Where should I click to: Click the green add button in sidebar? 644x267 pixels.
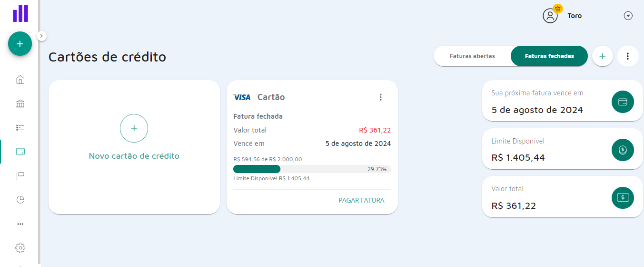point(20,44)
